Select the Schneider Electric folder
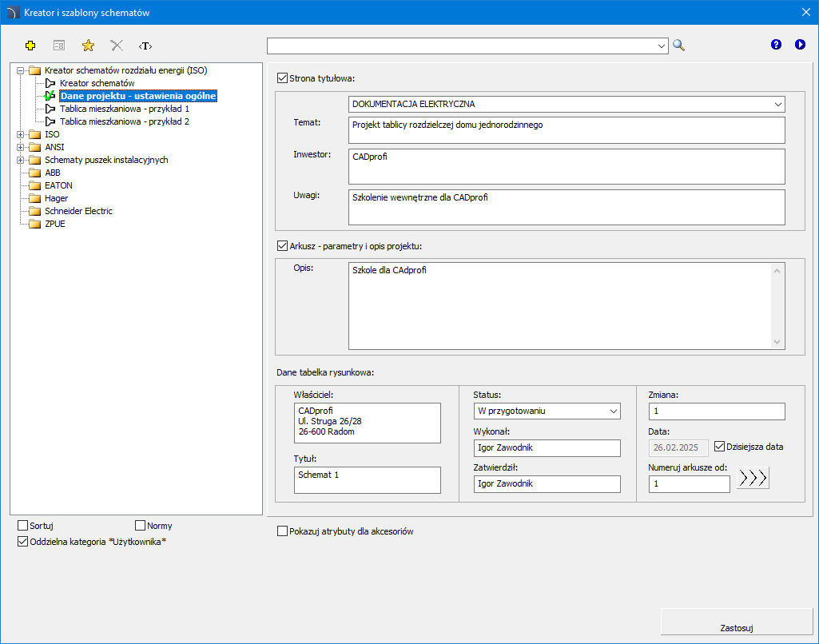819x644 pixels. click(78, 211)
